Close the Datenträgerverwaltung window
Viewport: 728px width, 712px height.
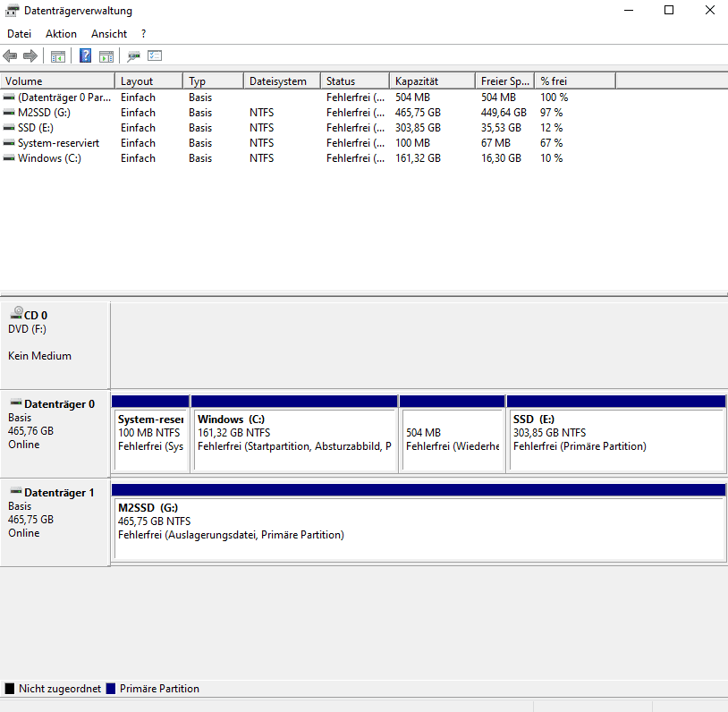[709, 10]
